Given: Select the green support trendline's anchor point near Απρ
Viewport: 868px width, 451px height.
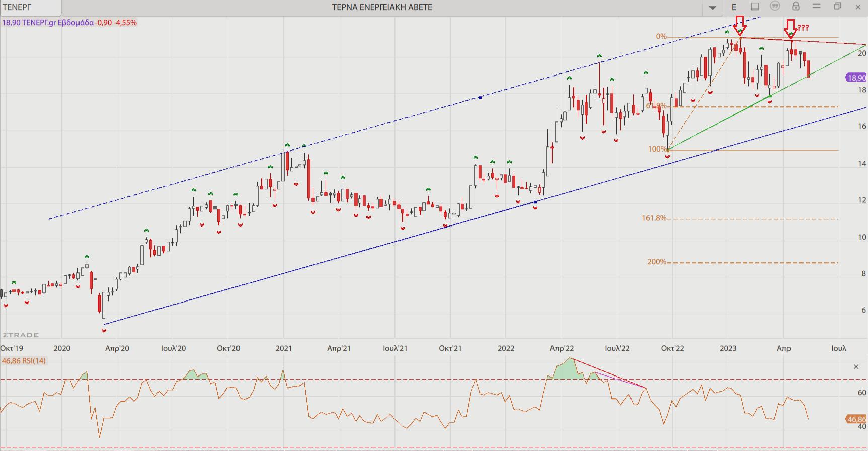Looking at the screenshot, I should pos(770,96).
